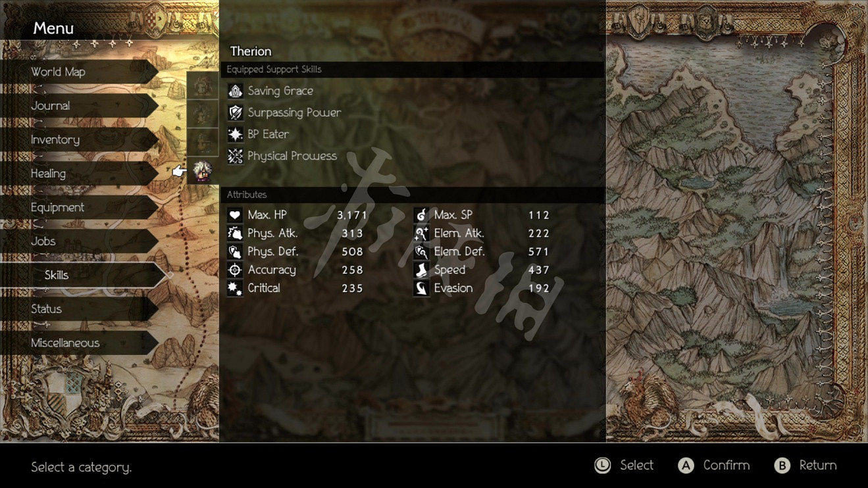
Task: Select the Saving Grace skill icon
Action: [235, 91]
